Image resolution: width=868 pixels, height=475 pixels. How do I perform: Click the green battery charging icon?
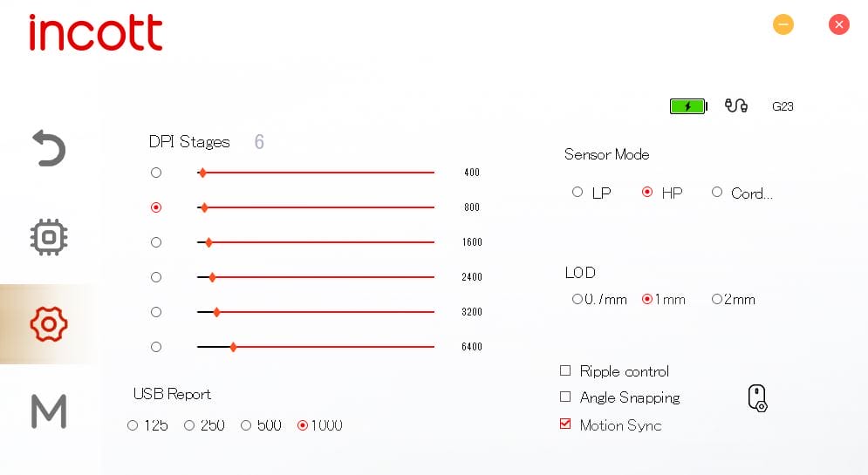point(688,106)
